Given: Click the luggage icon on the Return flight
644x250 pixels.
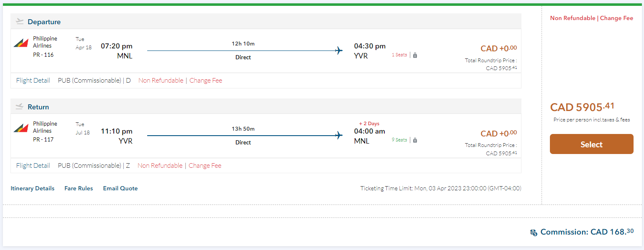Looking at the screenshot, I should 415,140.
